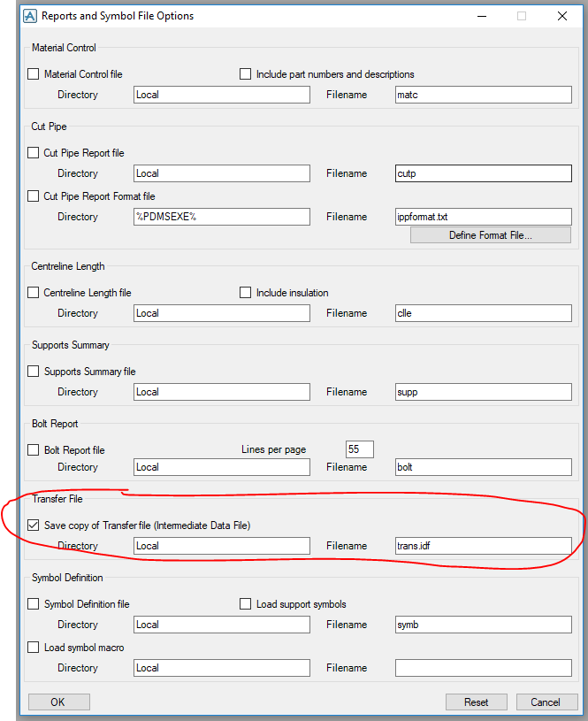Click Cancel to dismiss the dialog
The image size is (588, 721).
545,702
